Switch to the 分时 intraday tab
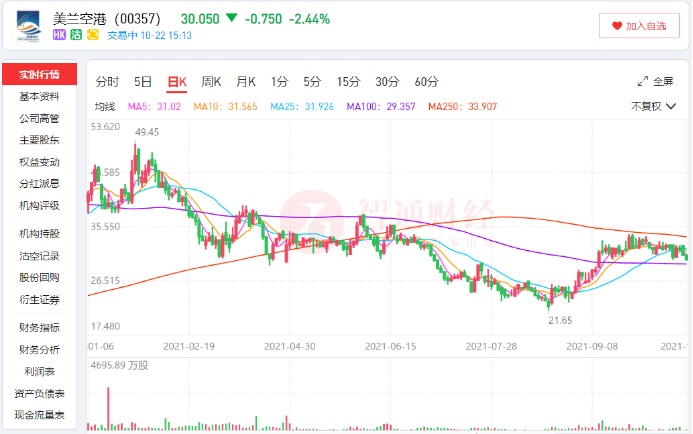The width and height of the screenshot is (693, 434). click(107, 82)
